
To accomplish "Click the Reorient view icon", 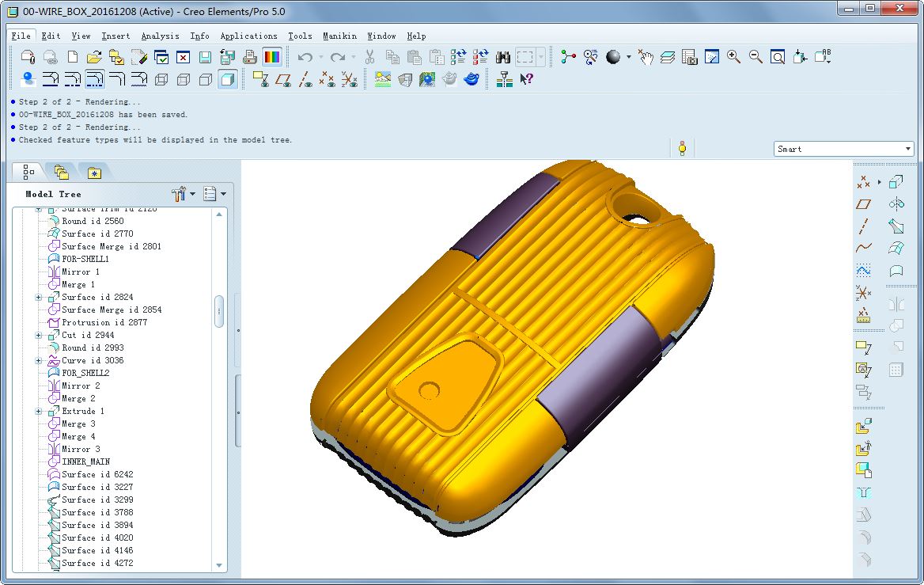I will tap(800, 57).
